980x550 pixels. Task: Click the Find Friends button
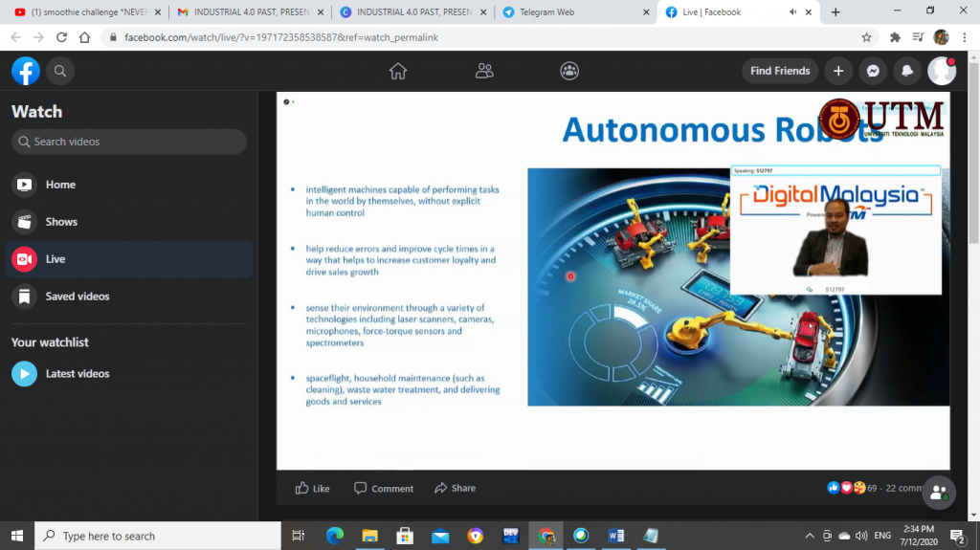pos(780,71)
